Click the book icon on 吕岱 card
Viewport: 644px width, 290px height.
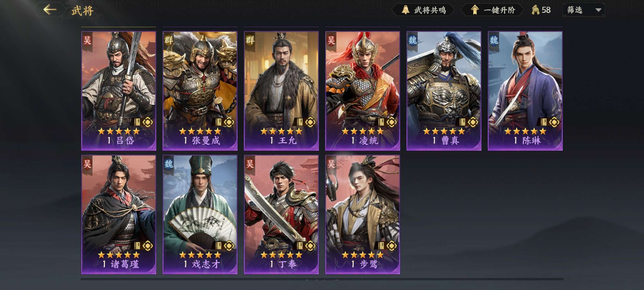[137, 122]
